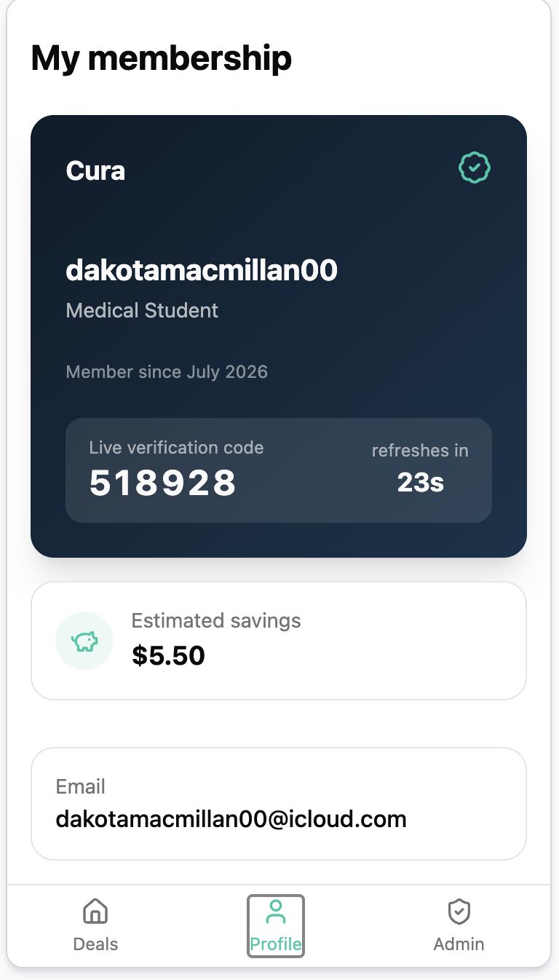559x980 pixels.
Task: Click the 23s refresh countdown
Action: 421,482
